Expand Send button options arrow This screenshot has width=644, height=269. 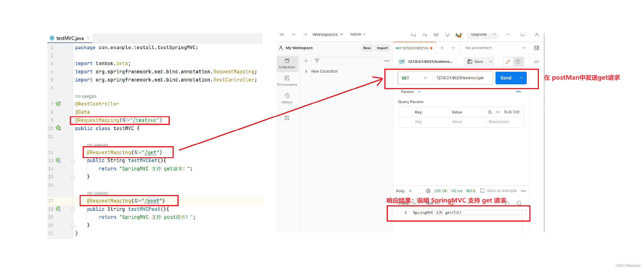pos(521,78)
